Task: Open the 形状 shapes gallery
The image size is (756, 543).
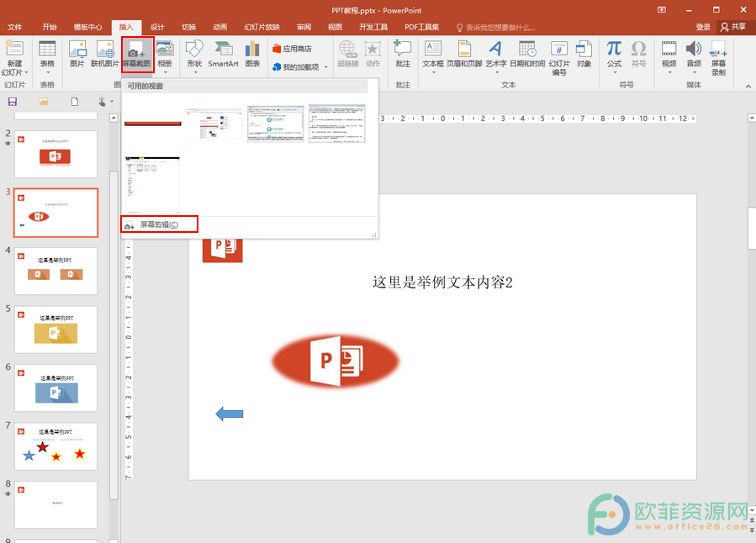Action: coord(194,56)
